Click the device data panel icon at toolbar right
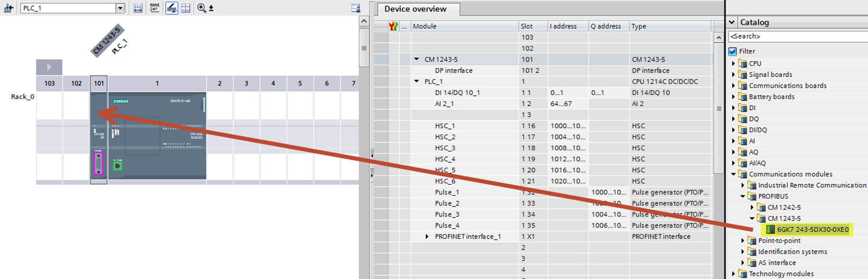868x279 pixels. coord(356,8)
